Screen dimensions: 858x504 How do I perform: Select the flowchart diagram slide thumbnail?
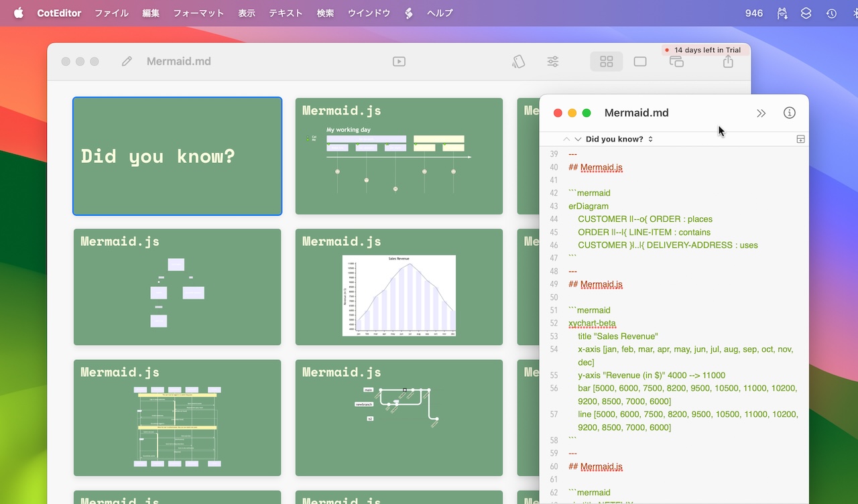[x=178, y=287]
